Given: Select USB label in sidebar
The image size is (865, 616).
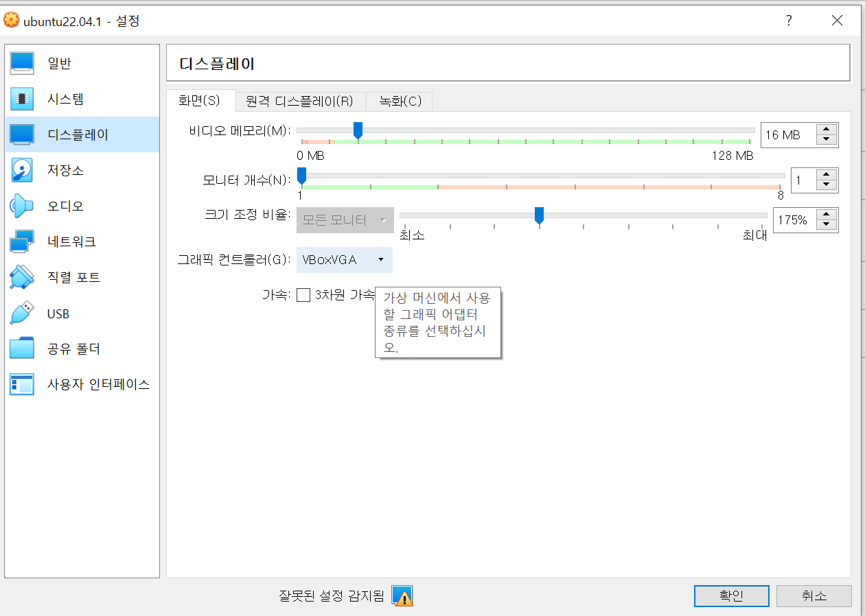Looking at the screenshot, I should coord(58,314).
